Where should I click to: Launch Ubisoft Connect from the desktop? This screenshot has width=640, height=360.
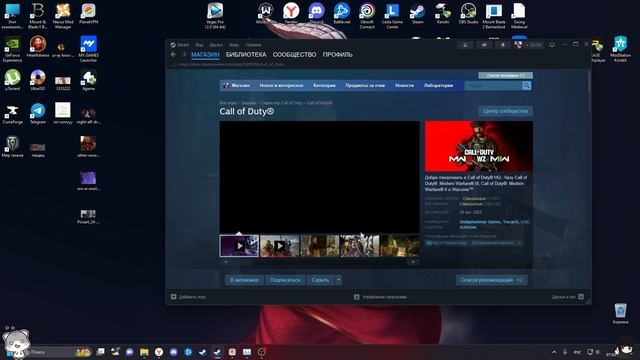[x=367, y=15]
